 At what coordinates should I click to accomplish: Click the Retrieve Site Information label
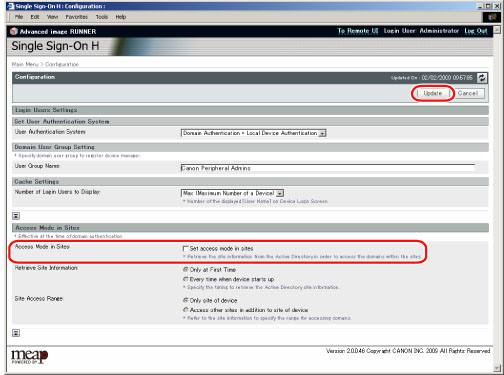coord(46,268)
